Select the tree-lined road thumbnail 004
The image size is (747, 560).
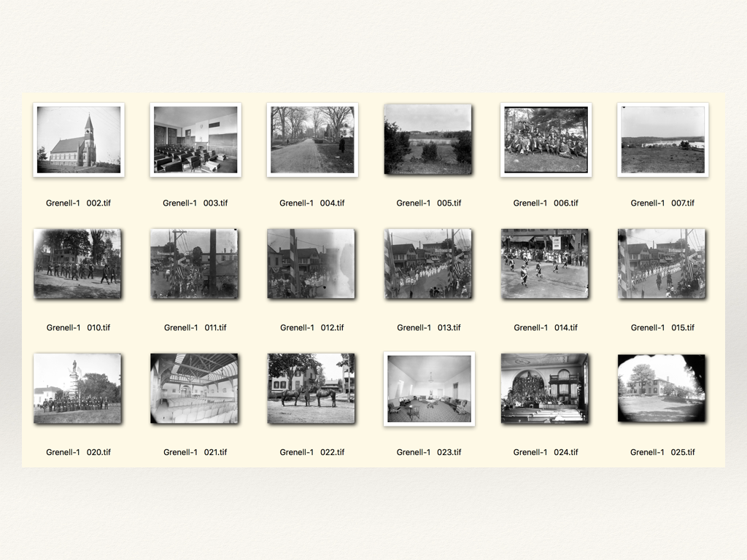pos(312,140)
